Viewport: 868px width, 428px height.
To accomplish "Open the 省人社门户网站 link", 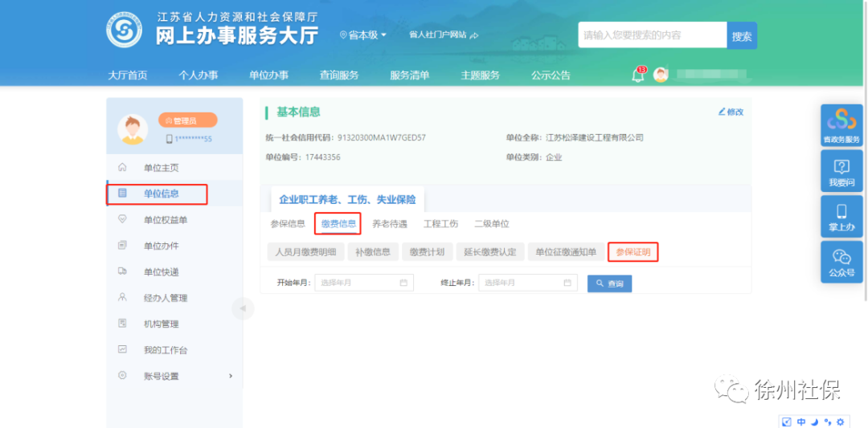I will point(443,35).
